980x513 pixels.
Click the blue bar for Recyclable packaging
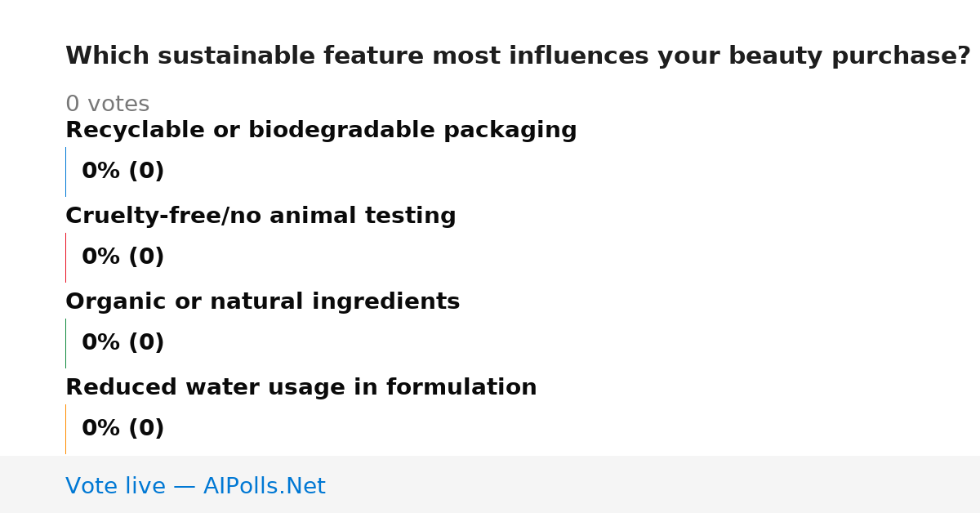(65, 172)
